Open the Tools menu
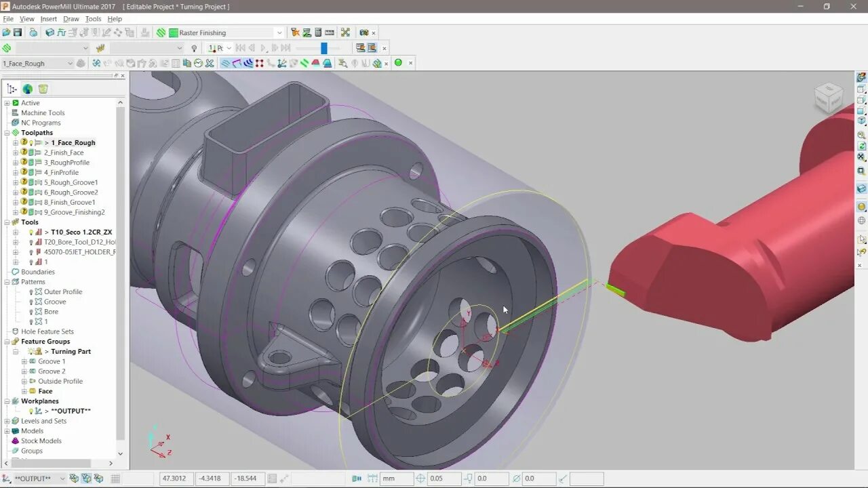The width and height of the screenshot is (868, 488). pos(94,19)
